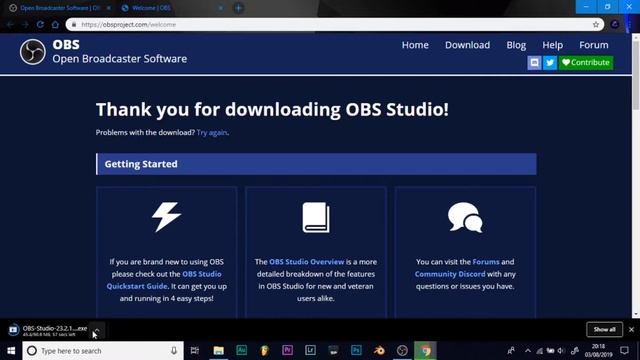The width and height of the screenshot is (640, 360).
Task: Click the microphone icon in the search box
Action: point(173,351)
